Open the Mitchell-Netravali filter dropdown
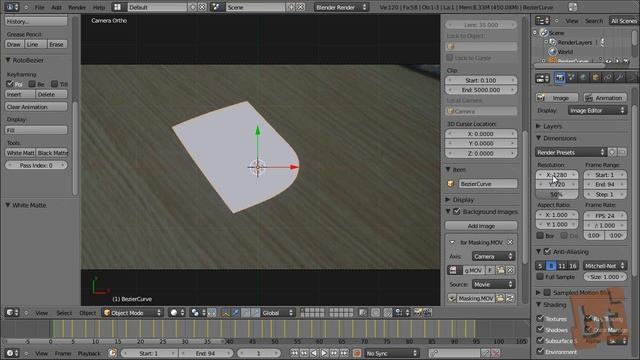Viewport: 640px width, 360px height. click(x=604, y=266)
